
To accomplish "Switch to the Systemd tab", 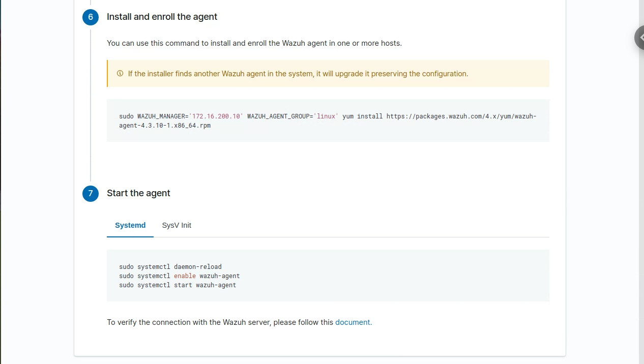I will (x=130, y=225).
